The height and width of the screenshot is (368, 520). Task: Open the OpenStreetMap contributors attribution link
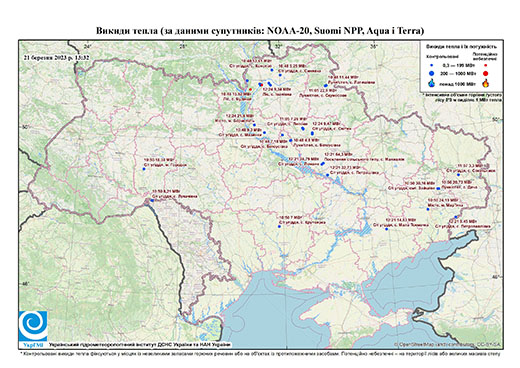pos(447,344)
